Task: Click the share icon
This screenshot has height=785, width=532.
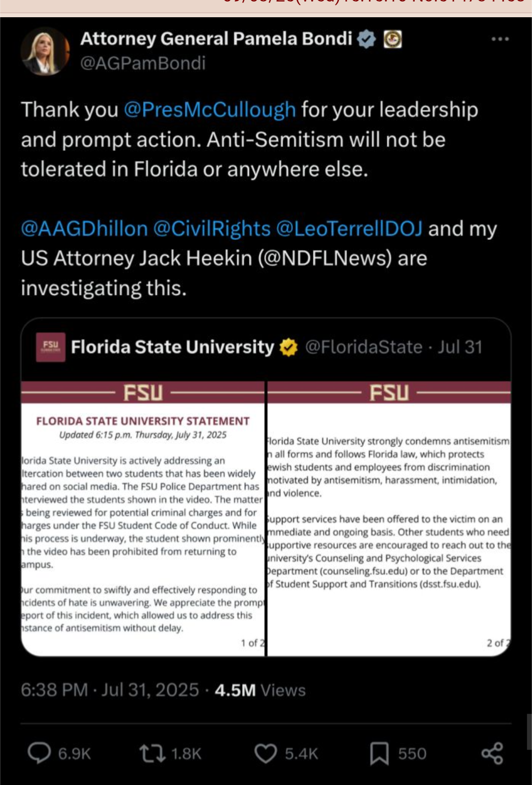Action: [x=492, y=753]
